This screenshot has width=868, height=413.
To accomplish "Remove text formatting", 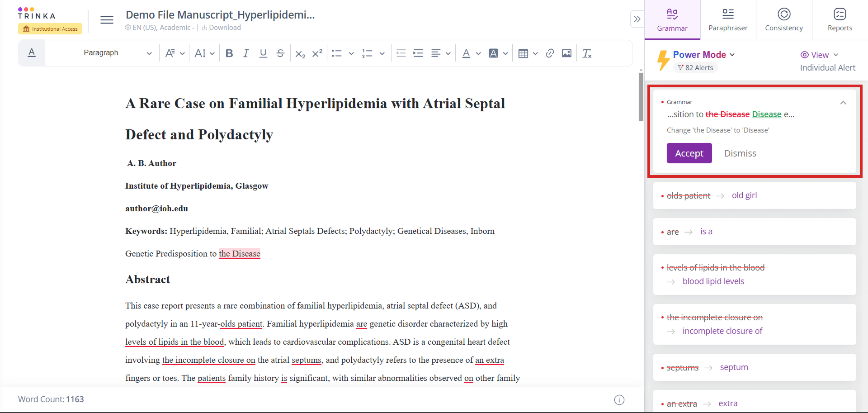I will [x=587, y=53].
